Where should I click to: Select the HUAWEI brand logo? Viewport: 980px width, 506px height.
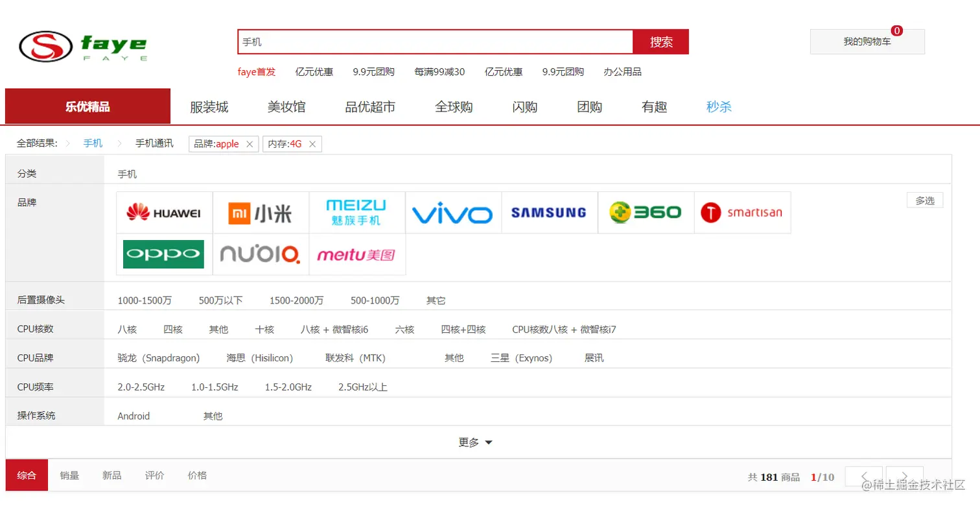tap(164, 212)
